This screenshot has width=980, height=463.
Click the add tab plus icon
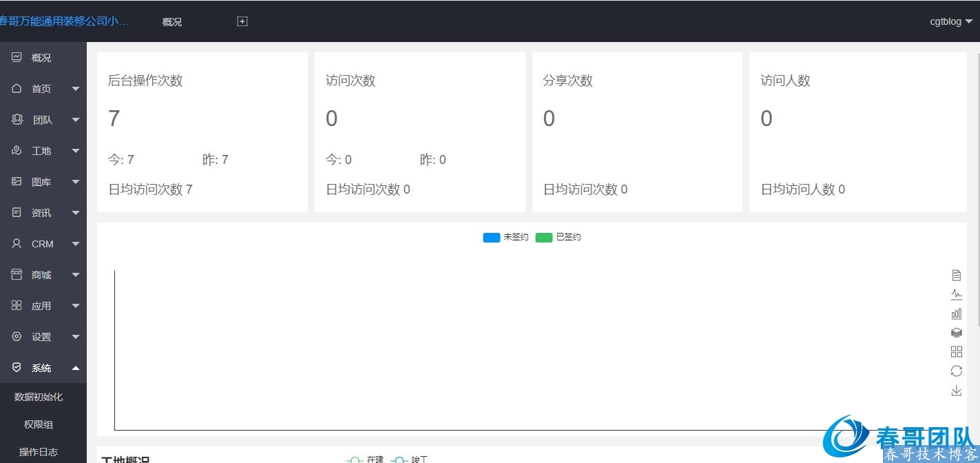tap(242, 21)
